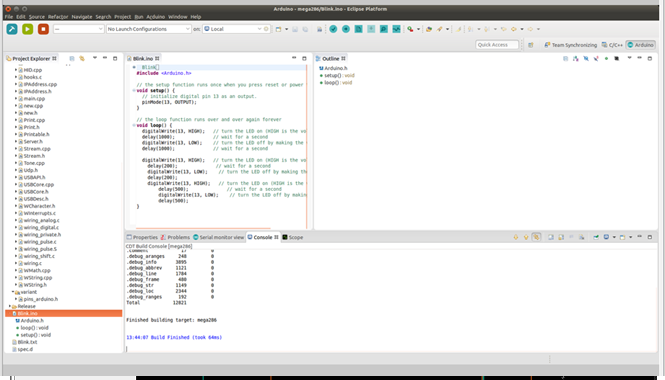The width and height of the screenshot is (665, 380).
Task: Toggle Link with Editor in Project Explorer
Action: (82, 59)
